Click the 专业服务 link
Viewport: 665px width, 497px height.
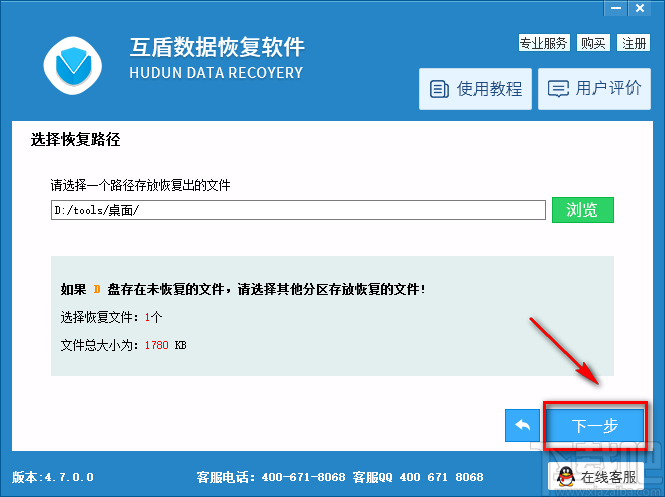tap(544, 43)
